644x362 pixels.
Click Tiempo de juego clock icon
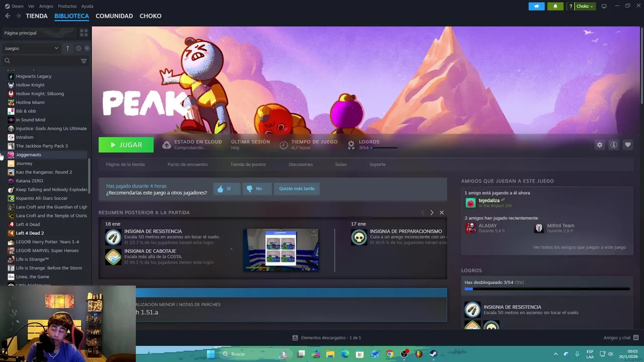pyautogui.click(x=284, y=145)
